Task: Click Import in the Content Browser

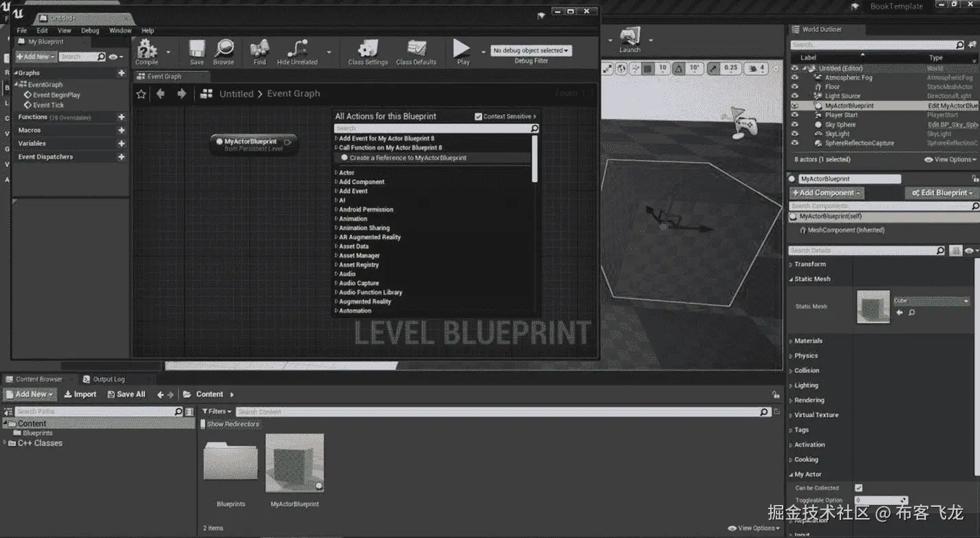Action: [x=80, y=394]
